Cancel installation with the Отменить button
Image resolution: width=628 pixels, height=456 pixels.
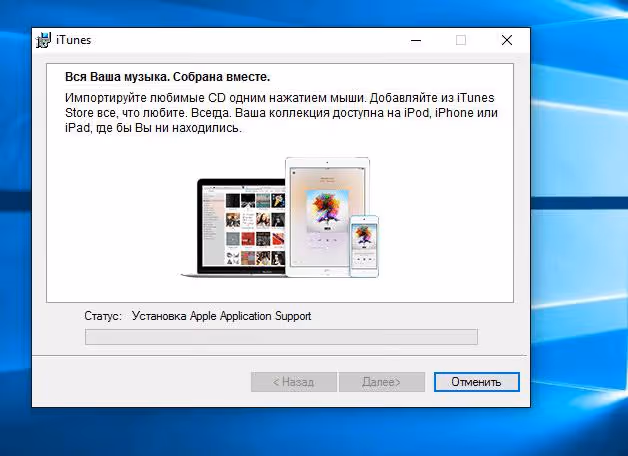coord(477,382)
